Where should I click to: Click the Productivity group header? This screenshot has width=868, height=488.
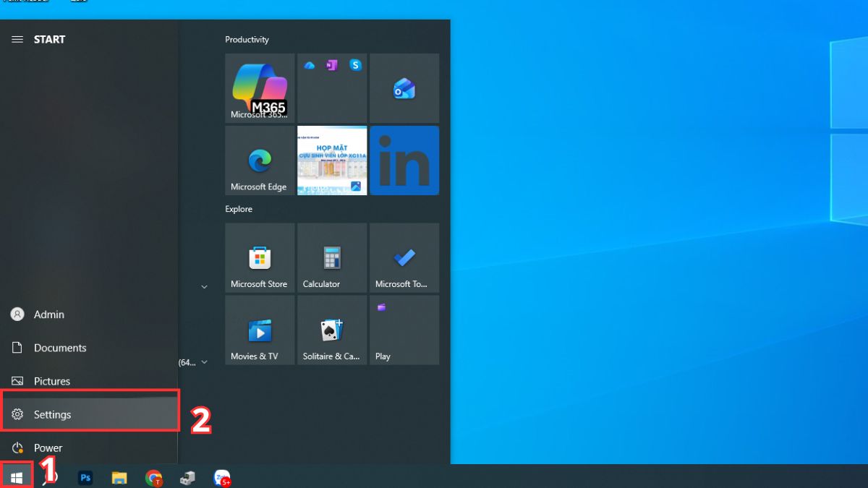[x=247, y=40]
